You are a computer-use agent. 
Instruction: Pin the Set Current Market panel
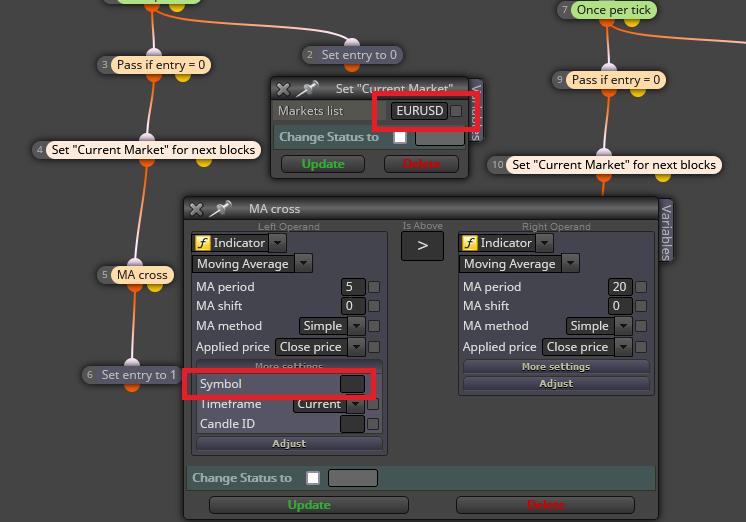(307, 88)
